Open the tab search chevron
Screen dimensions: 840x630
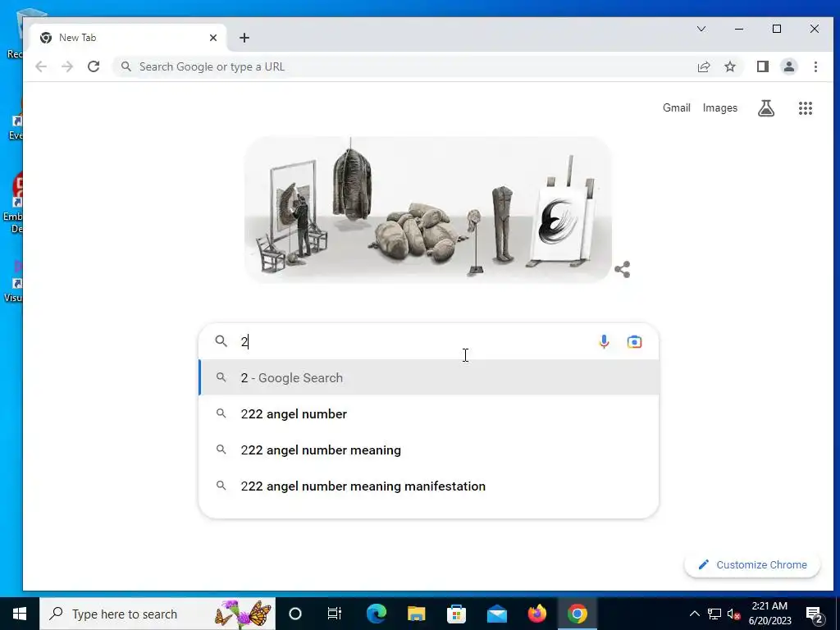coord(701,29)
